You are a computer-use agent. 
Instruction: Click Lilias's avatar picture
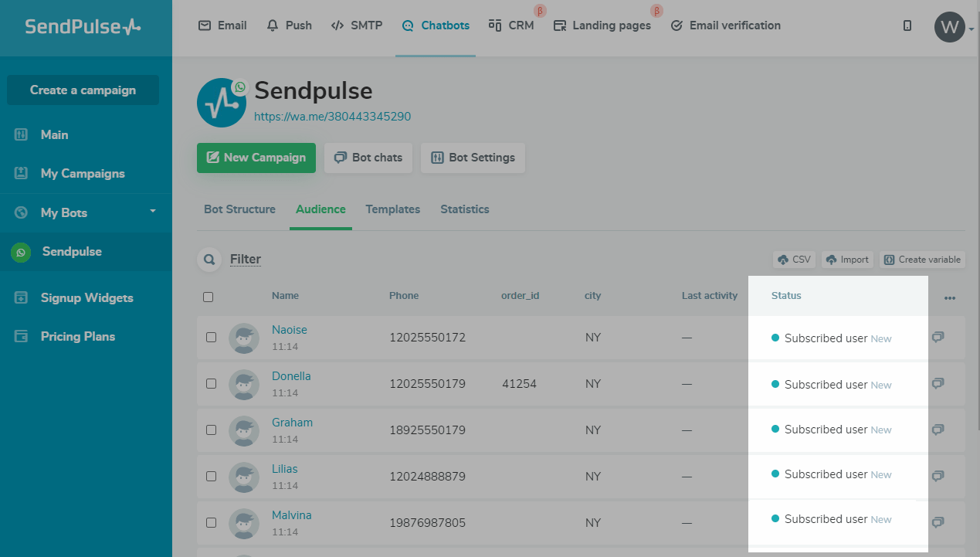click(244, 477)
